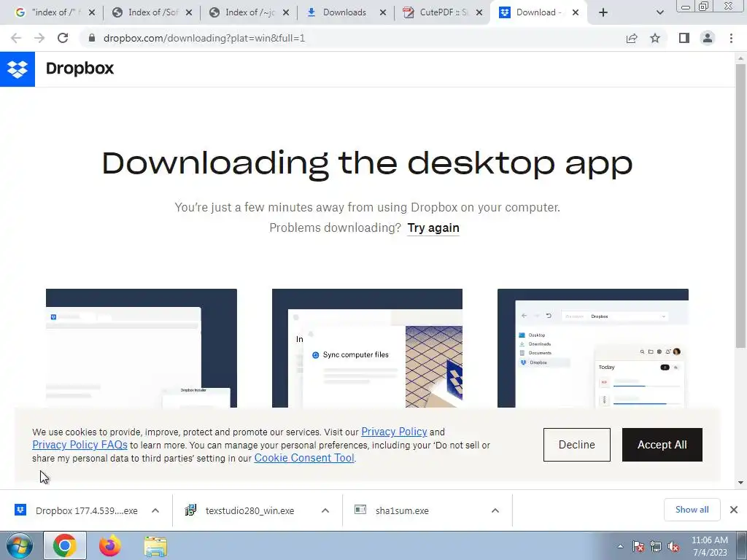Switch to the Index of /~jc tab
The height and width of the screenshot is (560, 747).
[248, 12]
